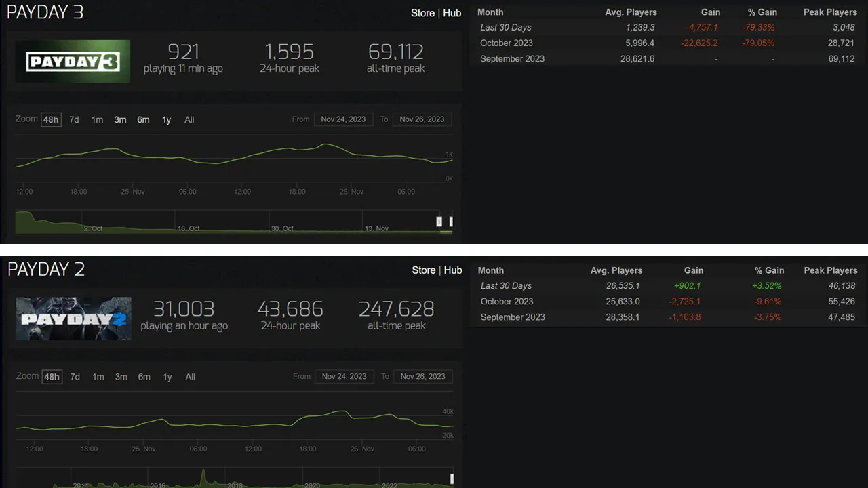Select 1m zoom on PAYDAY 3 chart
868x488 pixels.
click(97, 120)
